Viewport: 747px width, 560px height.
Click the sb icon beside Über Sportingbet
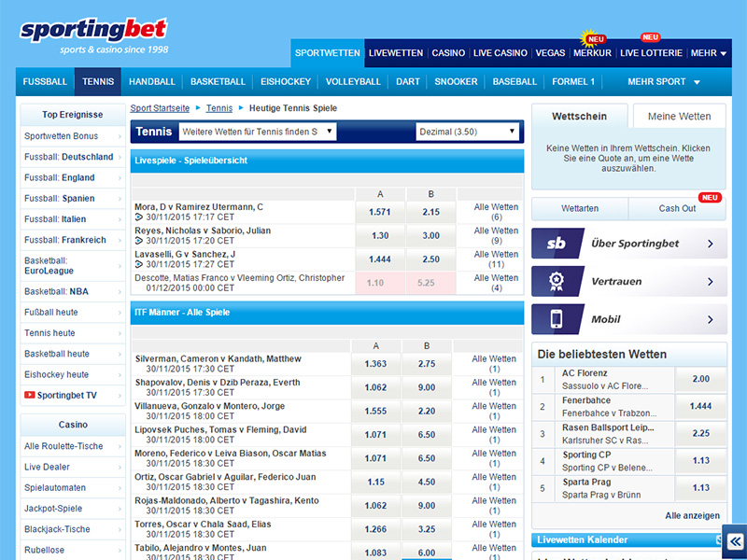tap(557, 244)
